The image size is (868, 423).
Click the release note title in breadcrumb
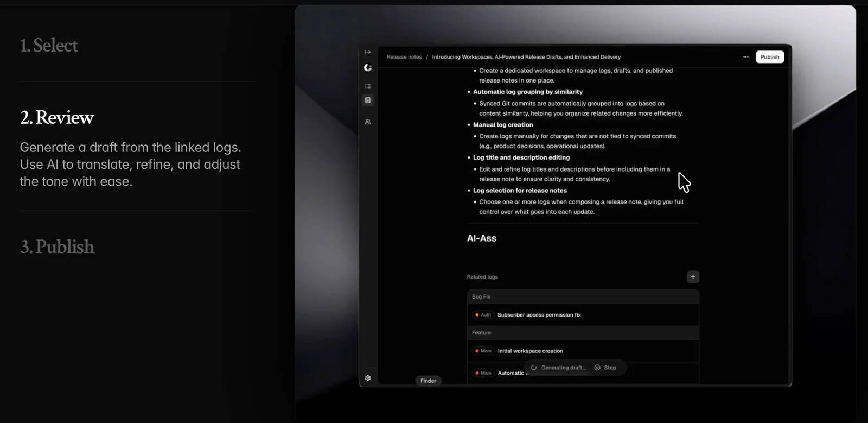(x=526, y=57)
